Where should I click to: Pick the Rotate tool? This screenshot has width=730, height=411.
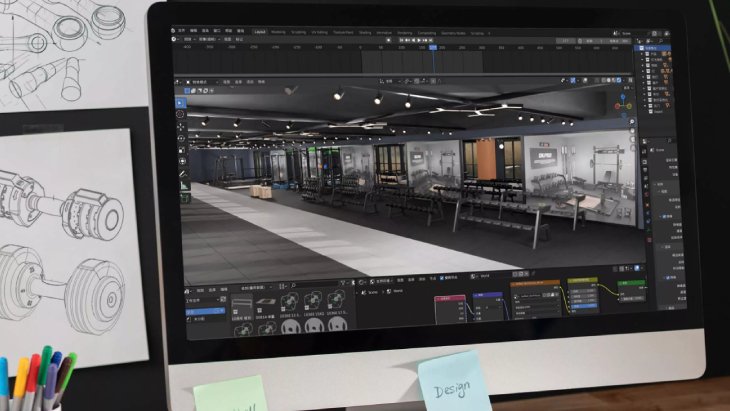click(181, 138)
